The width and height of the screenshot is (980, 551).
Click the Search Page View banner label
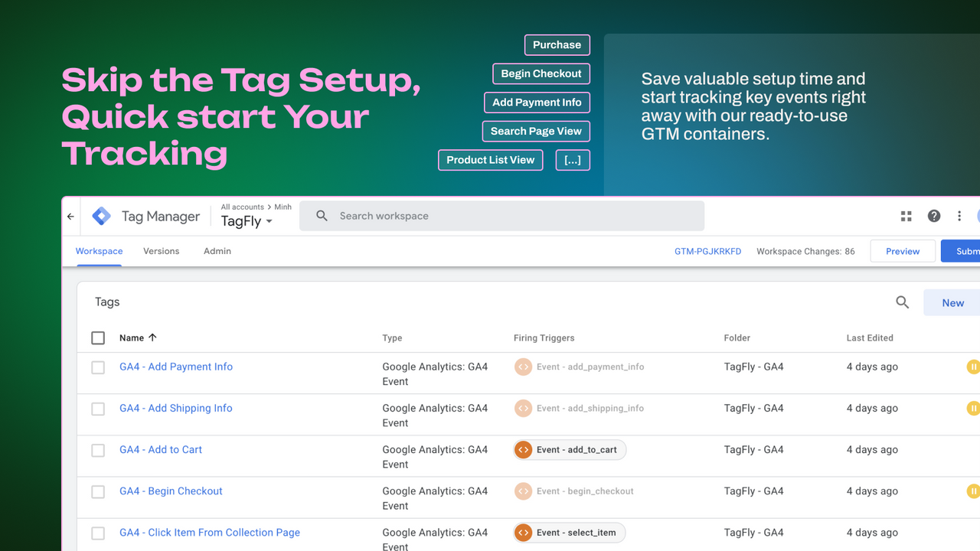click(536, 131)
